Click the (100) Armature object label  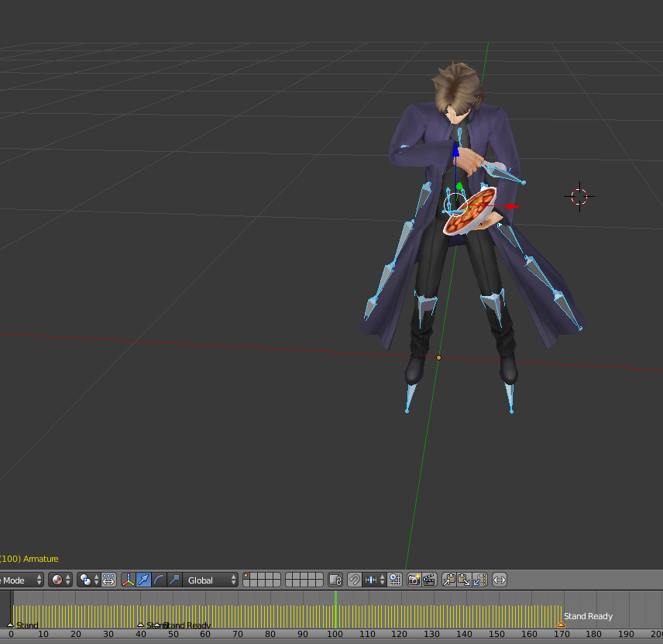[29, 559]
